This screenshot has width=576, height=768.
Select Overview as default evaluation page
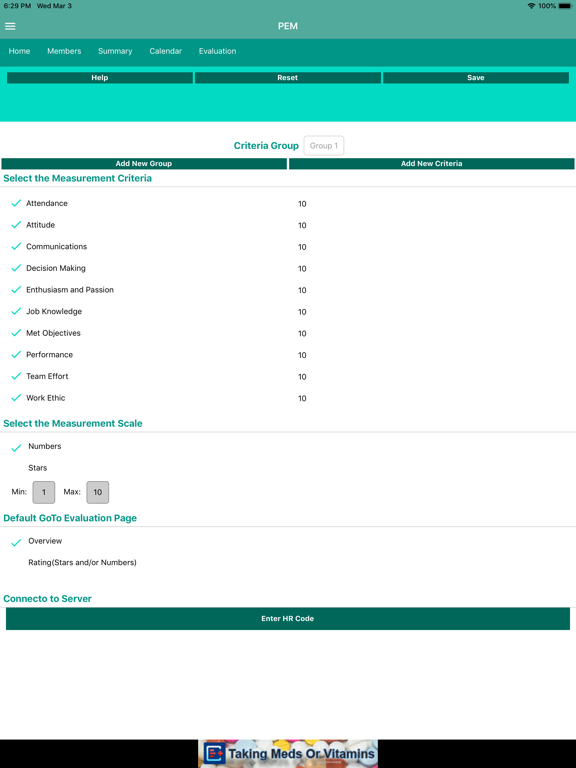tap(45, 541)
